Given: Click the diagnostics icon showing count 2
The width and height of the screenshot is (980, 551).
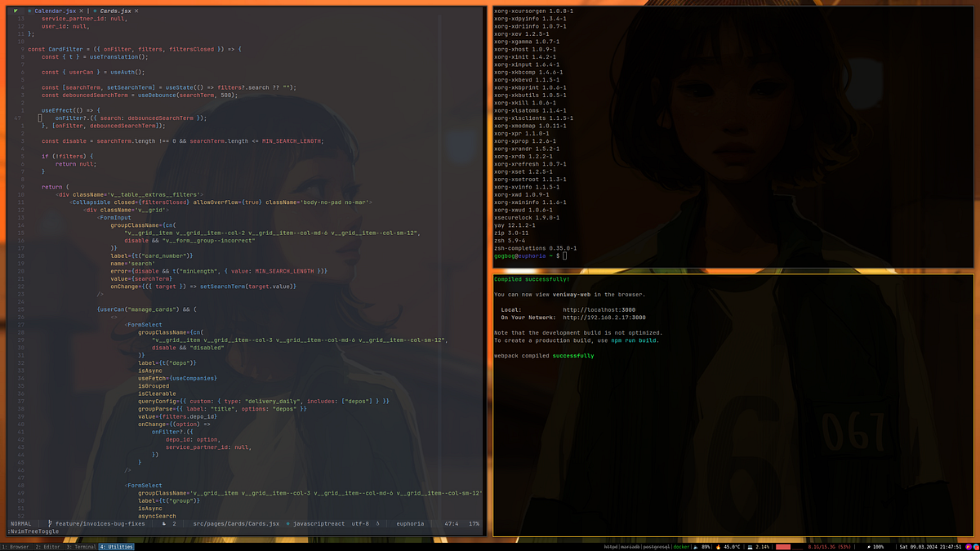Looking at the screenshot, I should pos(163,522).
